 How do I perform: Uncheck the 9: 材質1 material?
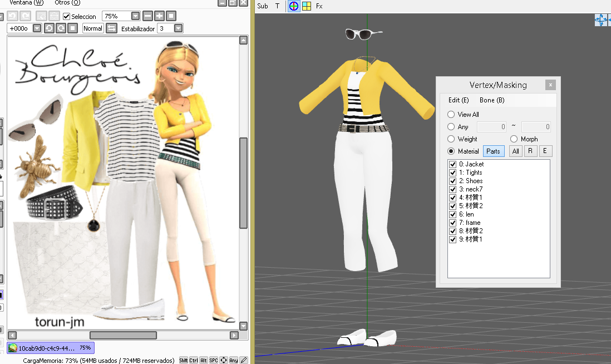click(453, 239)
